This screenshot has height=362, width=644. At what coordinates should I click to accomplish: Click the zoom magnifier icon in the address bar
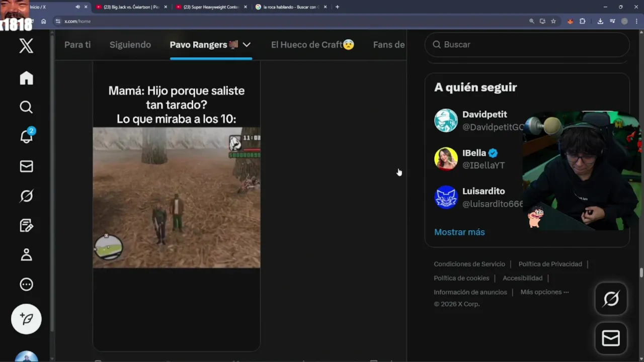click(531, 21)
